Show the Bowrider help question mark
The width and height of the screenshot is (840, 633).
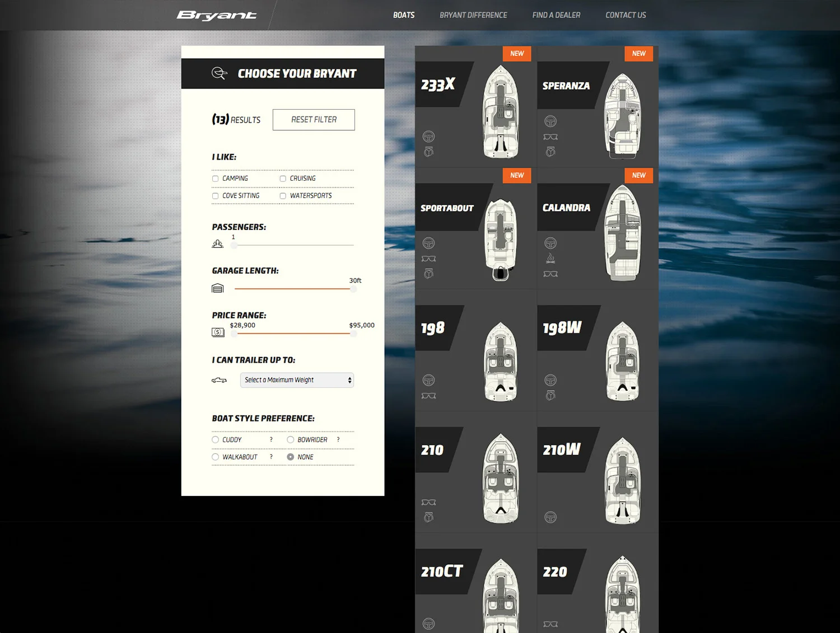(338, 440)
